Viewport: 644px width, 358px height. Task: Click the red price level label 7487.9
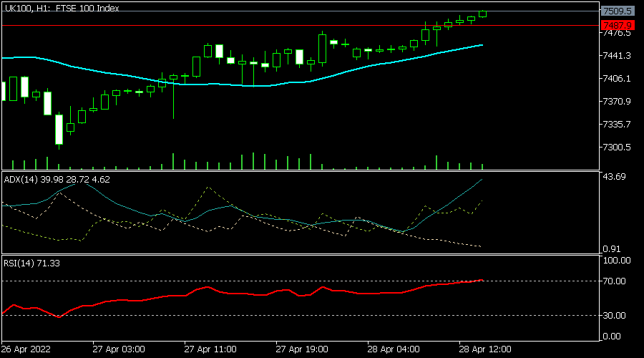pos(618,26)
